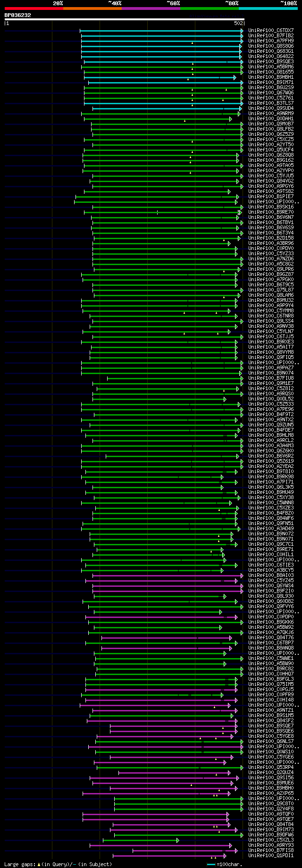Open the last hit UniRef100_Q1PDI1
Image resolution: width=302 pixels, height=868 pixels.
point(271,855)
